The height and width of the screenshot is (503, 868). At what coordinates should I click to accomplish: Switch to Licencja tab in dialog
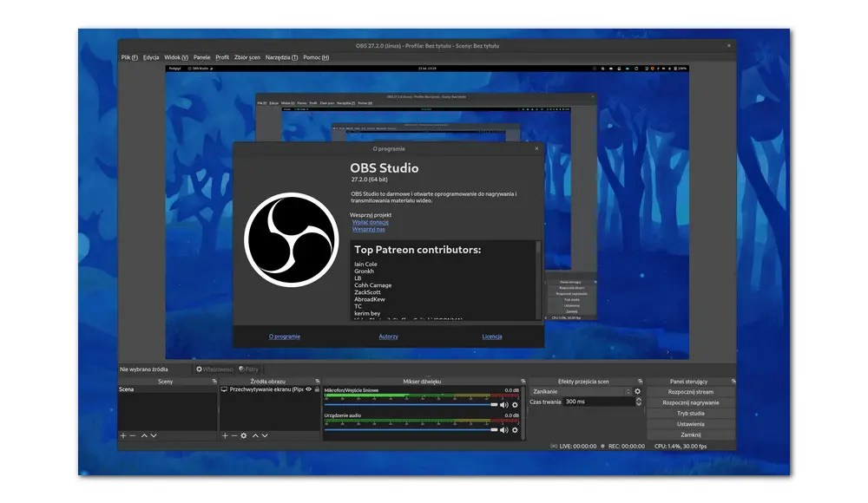click(492, 336)
